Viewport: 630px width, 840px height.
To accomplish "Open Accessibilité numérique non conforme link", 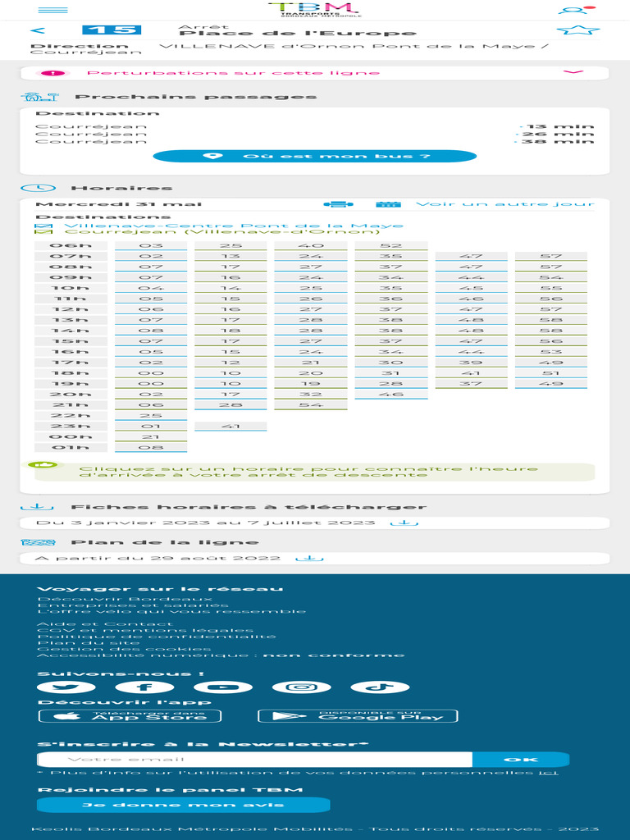I will click(x=221, y=655).
